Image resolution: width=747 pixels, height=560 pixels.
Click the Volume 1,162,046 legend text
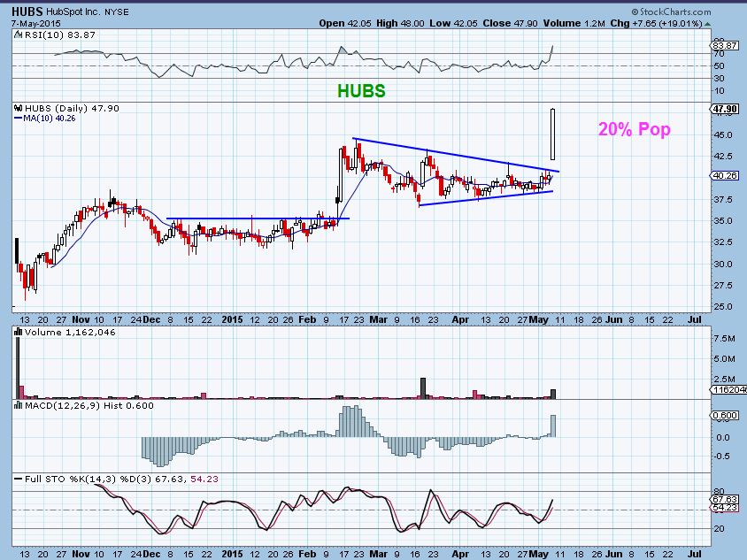pyautogui.click(x=70, y=332)
